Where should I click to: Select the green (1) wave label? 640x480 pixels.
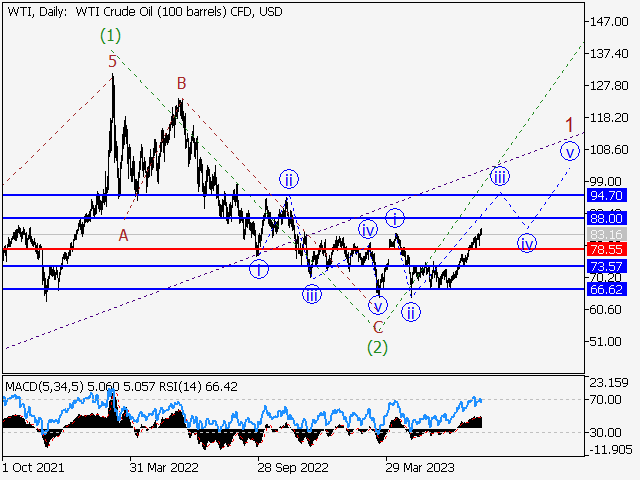click(111, 36)
